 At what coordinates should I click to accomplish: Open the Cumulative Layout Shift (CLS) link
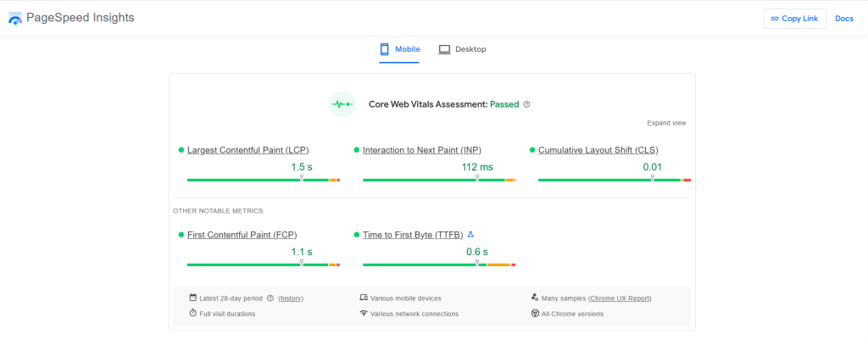point(598,150)
